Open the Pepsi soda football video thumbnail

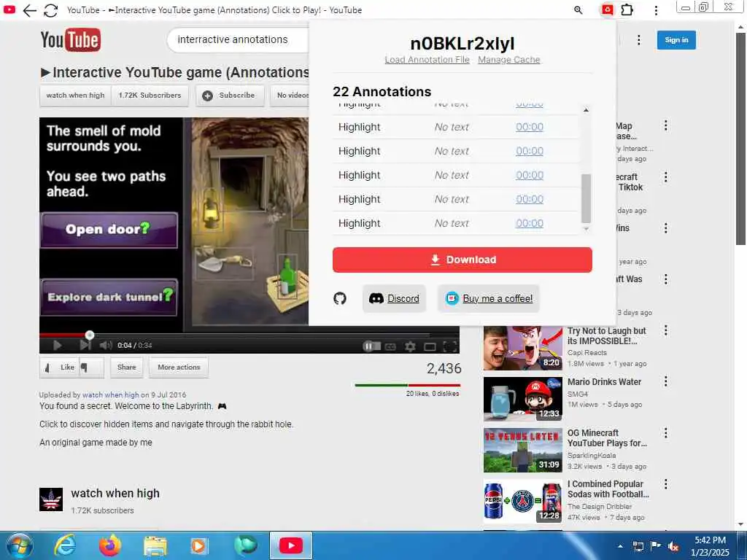[522, 501]
